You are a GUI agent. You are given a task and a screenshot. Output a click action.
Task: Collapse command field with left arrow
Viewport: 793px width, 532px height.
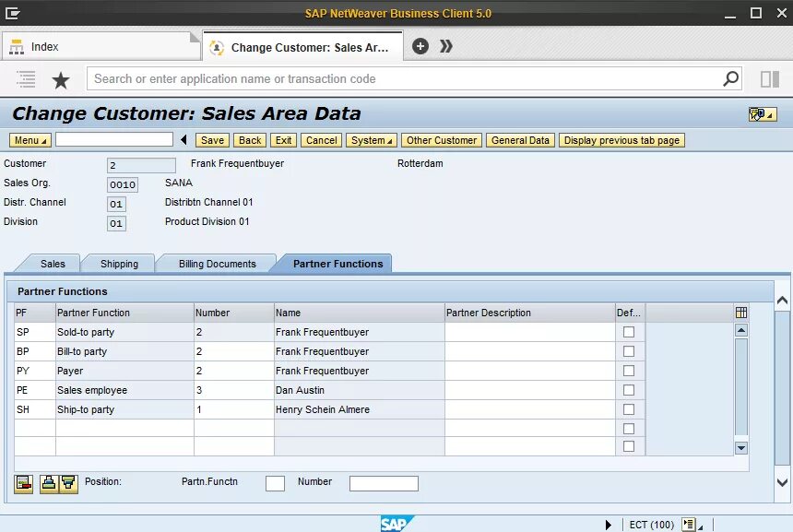point(183,140)
